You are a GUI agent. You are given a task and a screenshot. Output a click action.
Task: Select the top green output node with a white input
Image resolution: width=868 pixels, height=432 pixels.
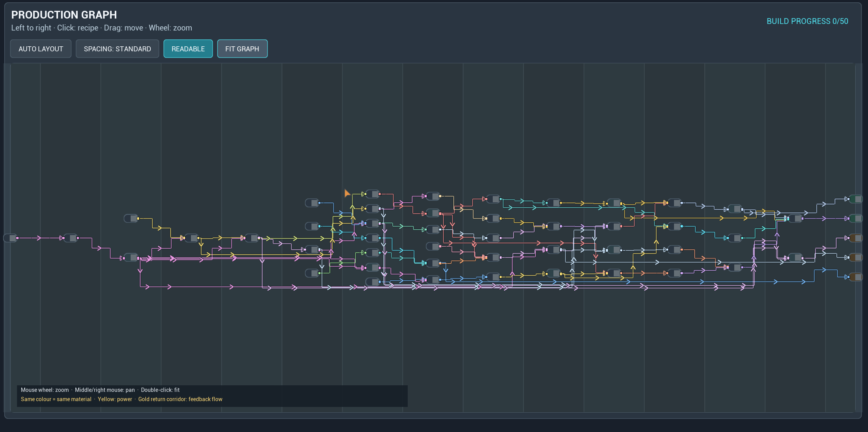pos(856,199)
